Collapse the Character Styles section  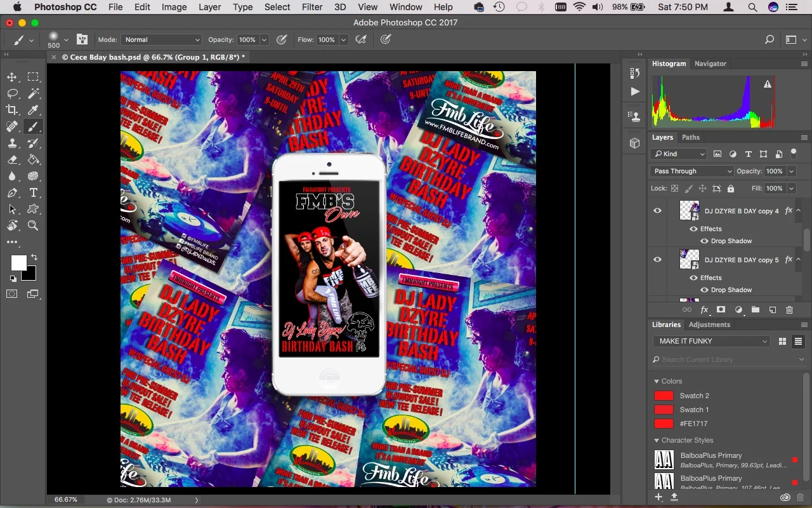657,441
